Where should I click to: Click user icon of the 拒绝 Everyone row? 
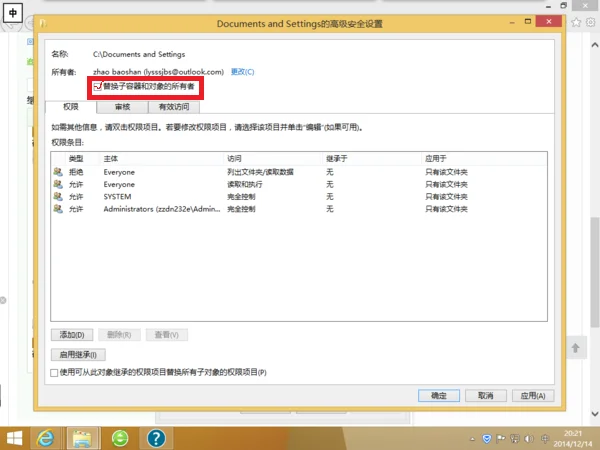(x=58, y=172)
